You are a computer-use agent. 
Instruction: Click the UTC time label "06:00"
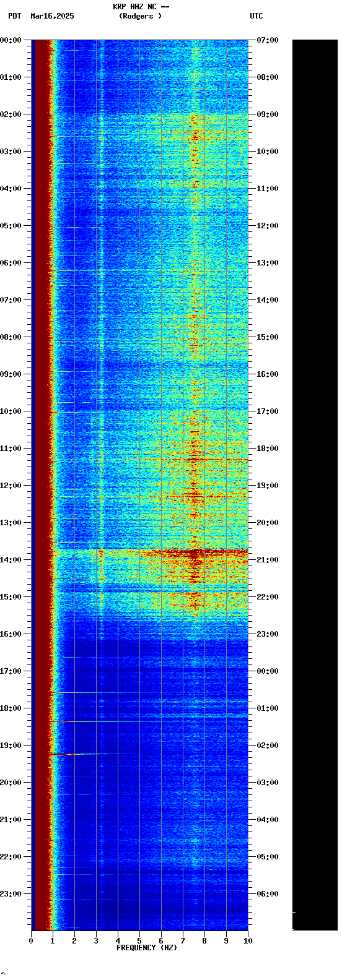[268, 894]
